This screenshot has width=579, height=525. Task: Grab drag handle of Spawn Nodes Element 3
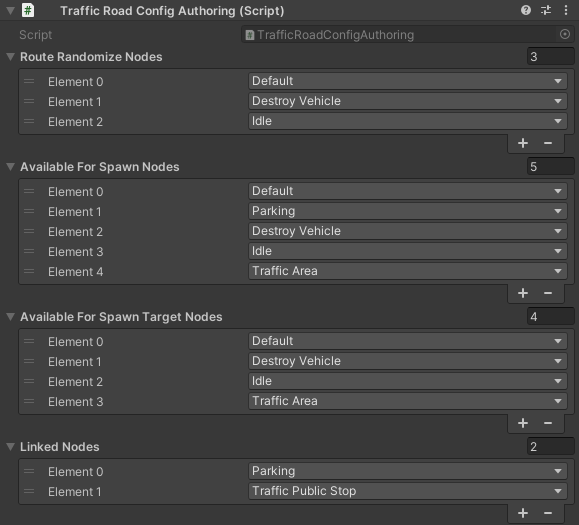pyautogui.click(x=29, y=251)
